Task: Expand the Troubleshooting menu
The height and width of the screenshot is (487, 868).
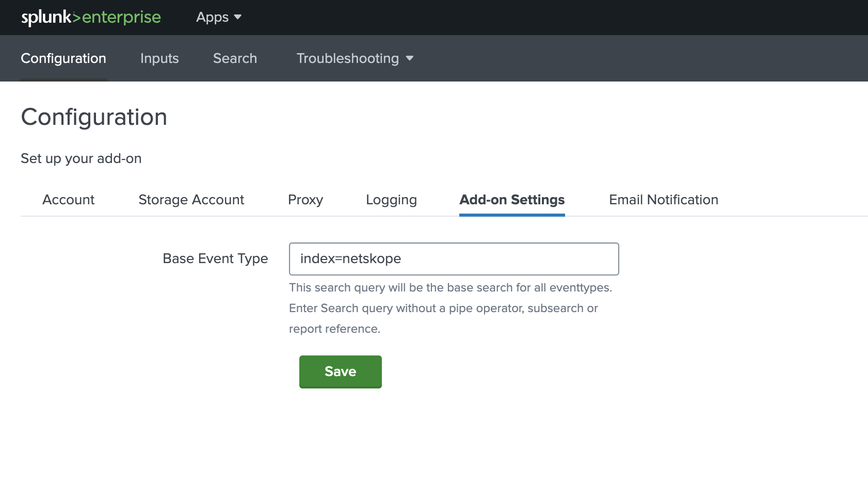Action: click(x=355, y=58)
